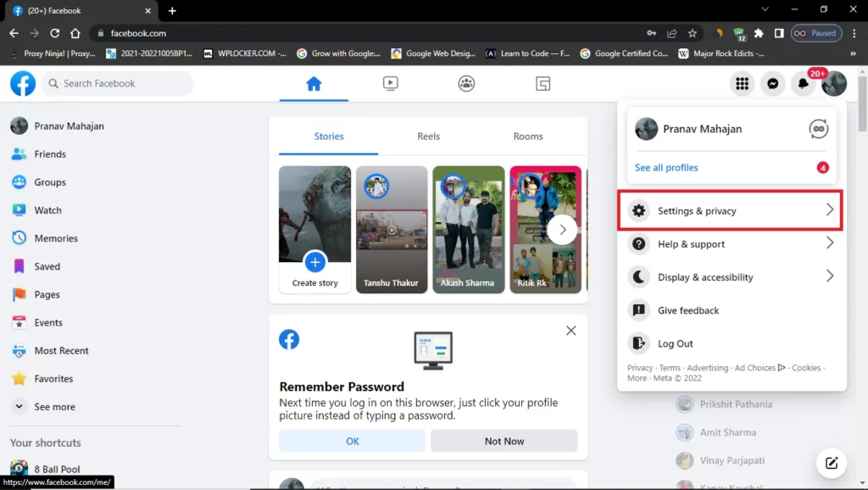Select Give feedback in the account menu
The height and width of the screenshot is (490, 868).
click(730, 310)
